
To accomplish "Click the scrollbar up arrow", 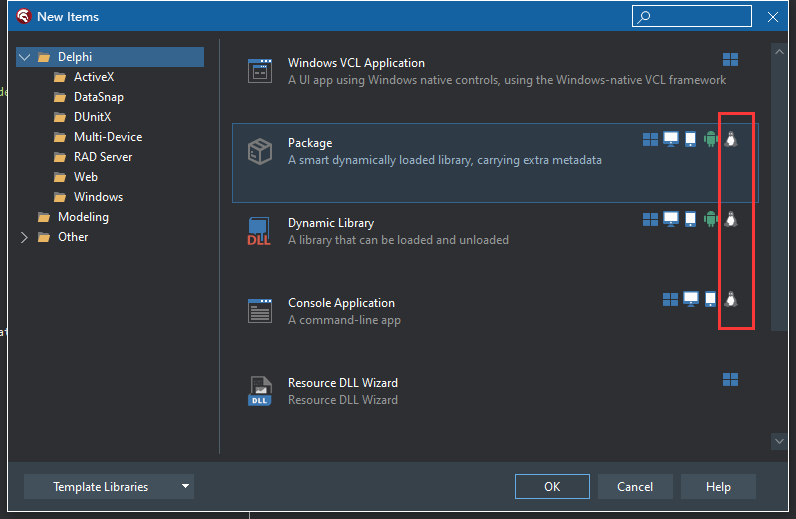I will (779, 51).
